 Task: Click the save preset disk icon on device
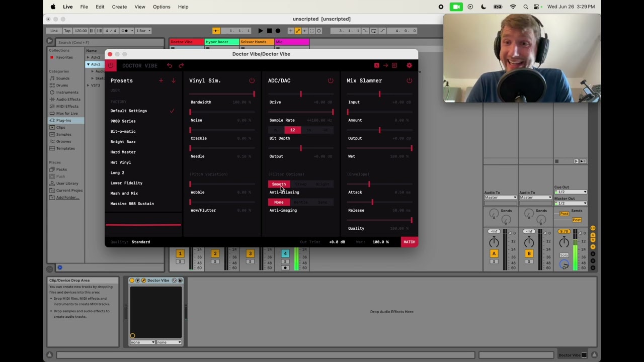click(x=180, y=280)
